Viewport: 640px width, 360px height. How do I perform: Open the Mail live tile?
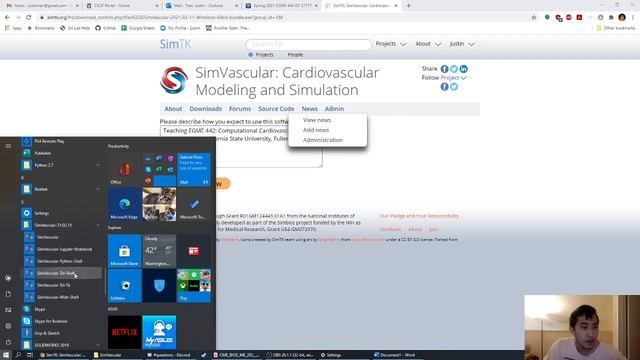(x=194, y=169)
